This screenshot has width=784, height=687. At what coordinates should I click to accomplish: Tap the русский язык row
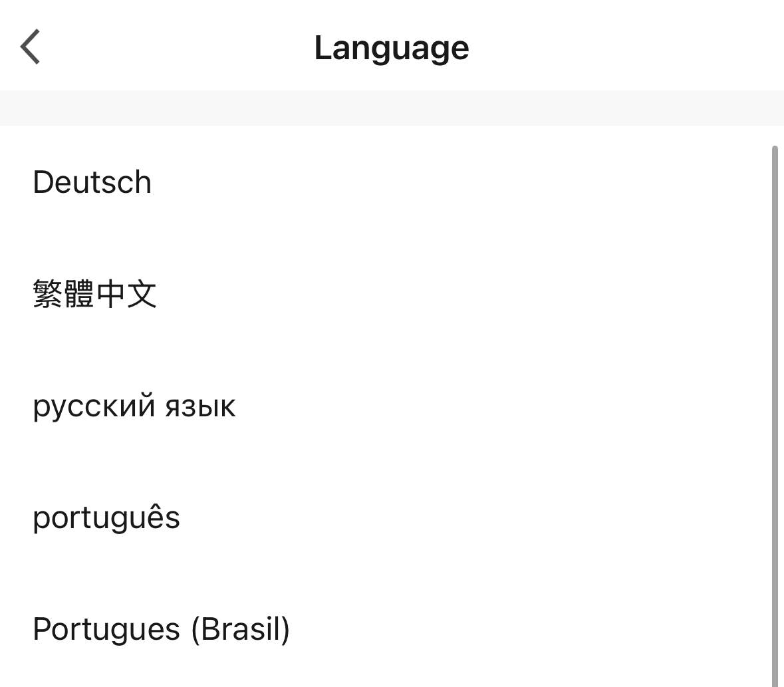(386, 406)
